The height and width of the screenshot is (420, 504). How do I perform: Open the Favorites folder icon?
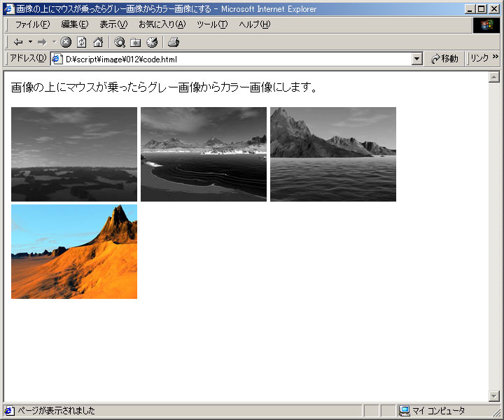[135, 42]
